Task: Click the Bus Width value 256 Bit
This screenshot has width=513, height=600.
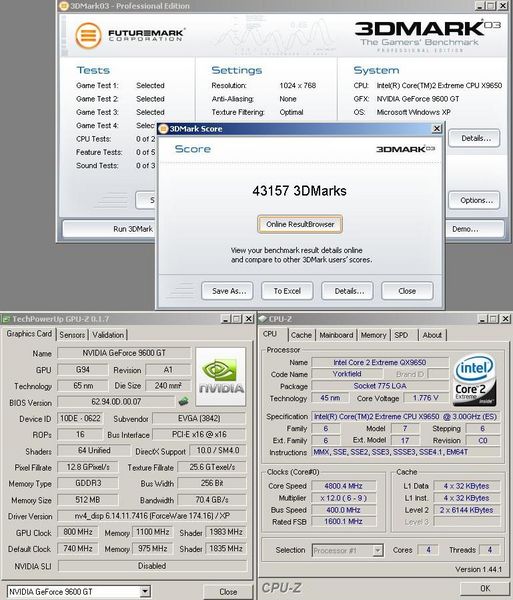Action: coord(212,483)
